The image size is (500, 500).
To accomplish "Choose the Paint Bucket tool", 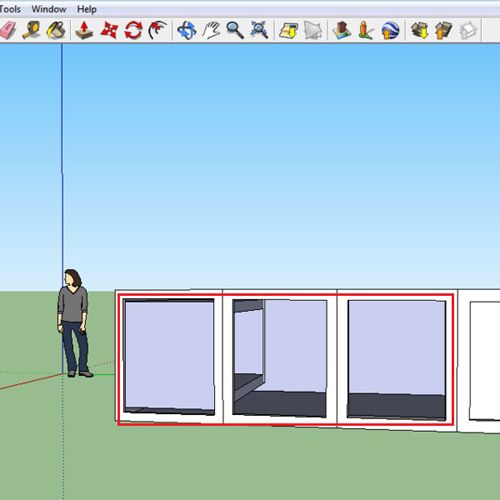I will pos(56,30).
